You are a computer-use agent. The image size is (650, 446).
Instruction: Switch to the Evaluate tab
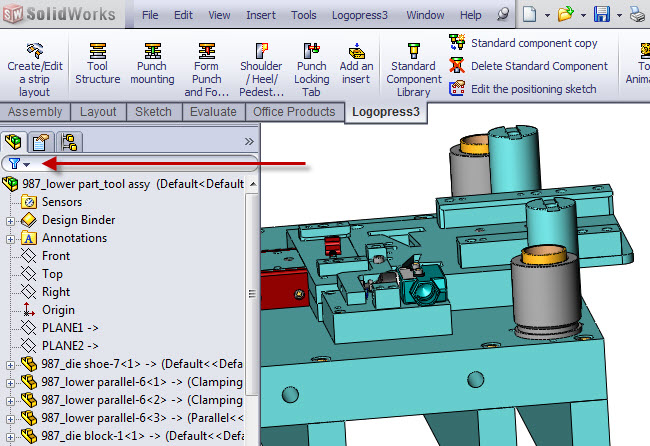(x=213, y=112)
